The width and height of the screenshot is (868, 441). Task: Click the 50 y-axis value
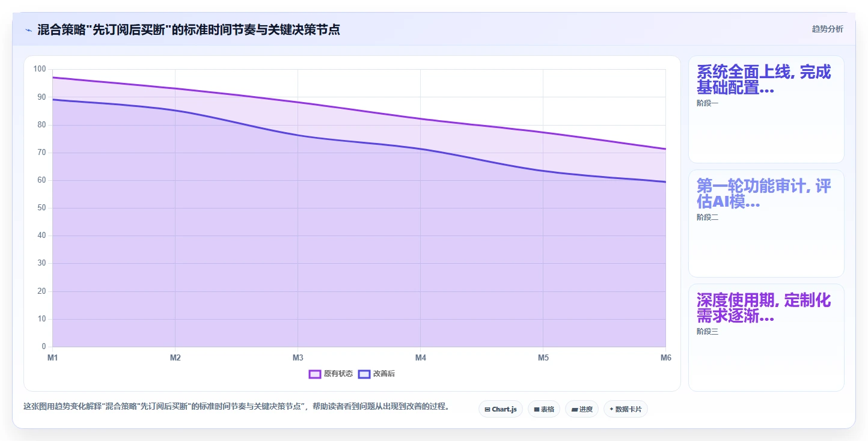click(x=41, y=208)
